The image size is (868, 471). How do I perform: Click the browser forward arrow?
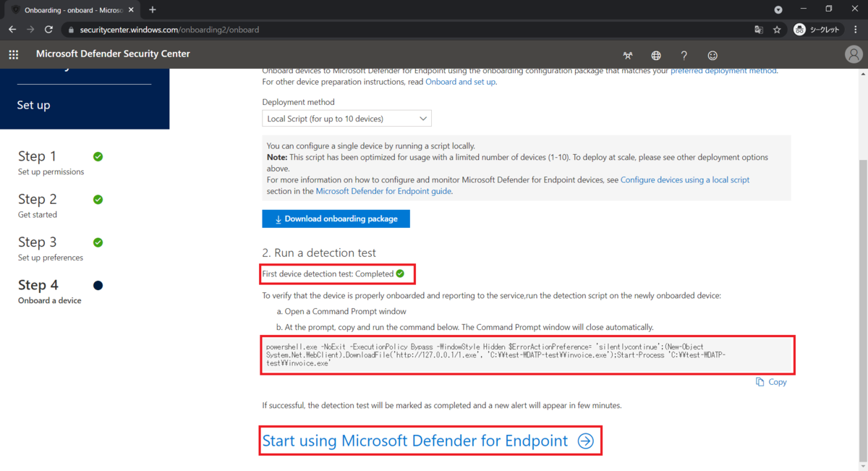[30, 30]
